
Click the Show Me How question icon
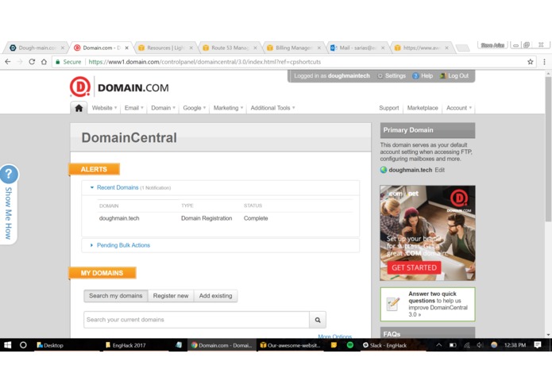tap(9, 174)
